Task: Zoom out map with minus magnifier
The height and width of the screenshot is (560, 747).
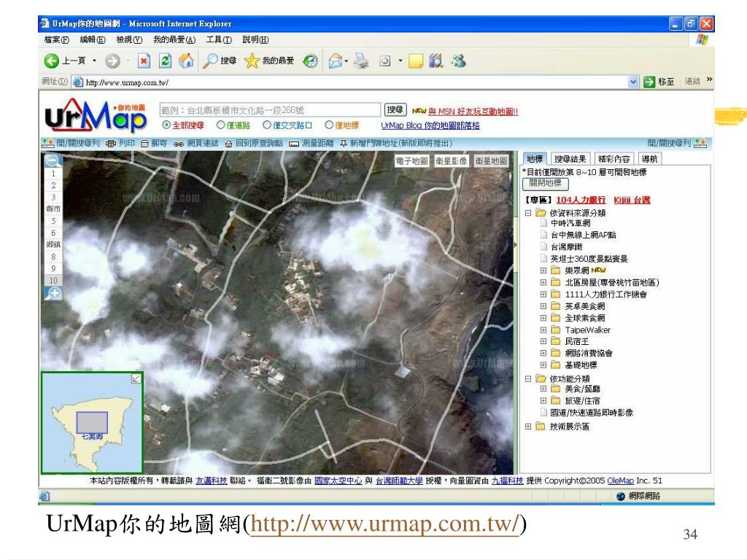Action: (53, 161)
